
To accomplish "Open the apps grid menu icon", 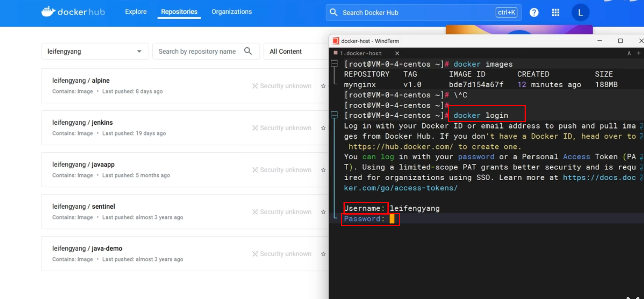I will (x=556, y=12).
